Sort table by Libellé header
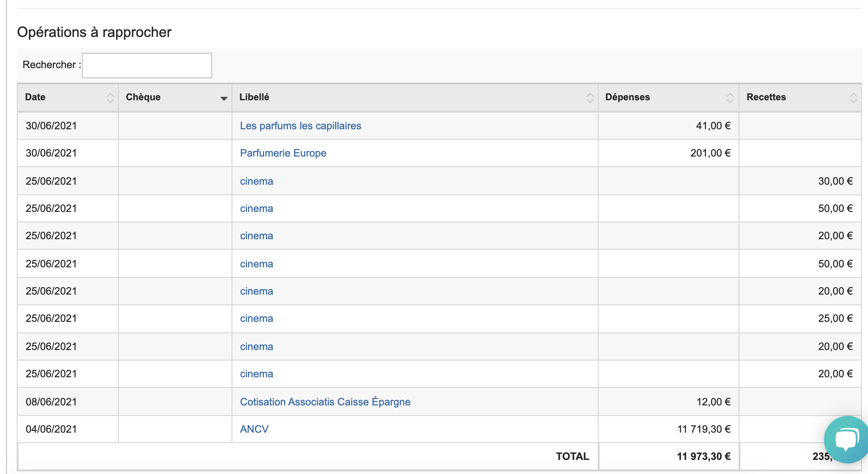The height and width of the screenshot is (474, 868). click(x=254, y=97)
